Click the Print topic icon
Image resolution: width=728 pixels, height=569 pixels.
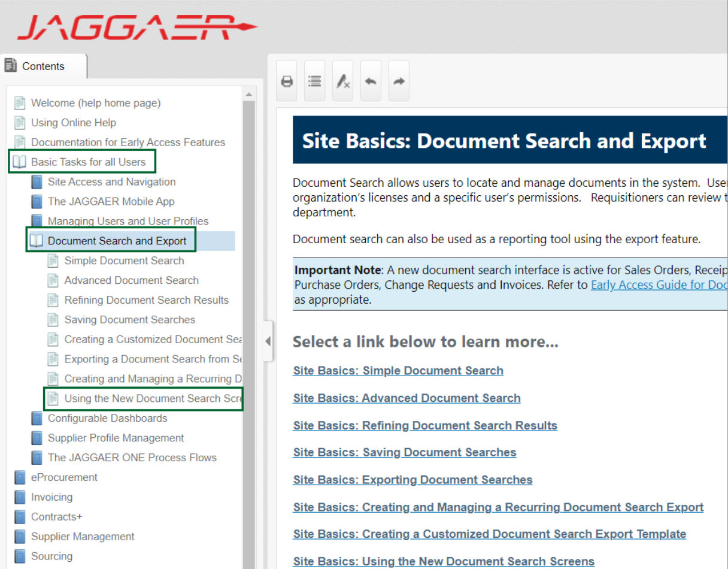(x=286, y=80)
